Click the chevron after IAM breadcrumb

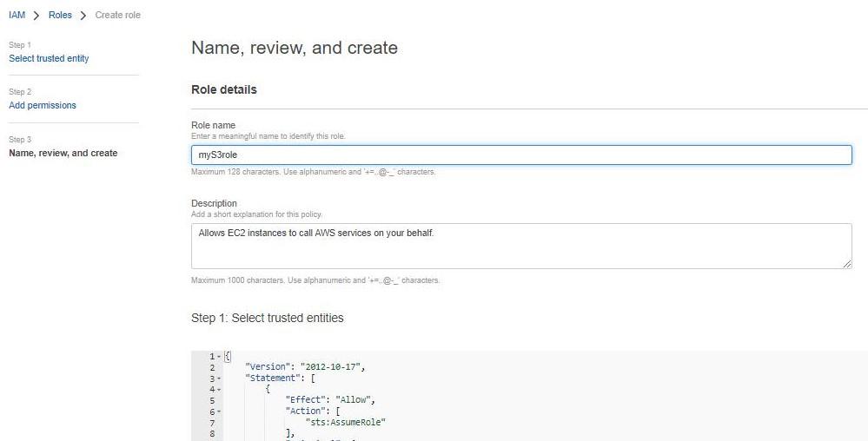pyautogui.click(x=36, y=15)
